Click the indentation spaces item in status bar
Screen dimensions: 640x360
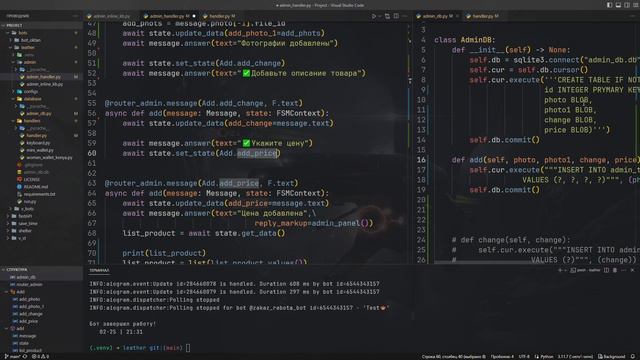pyautogui.click(x=502, y=357)
